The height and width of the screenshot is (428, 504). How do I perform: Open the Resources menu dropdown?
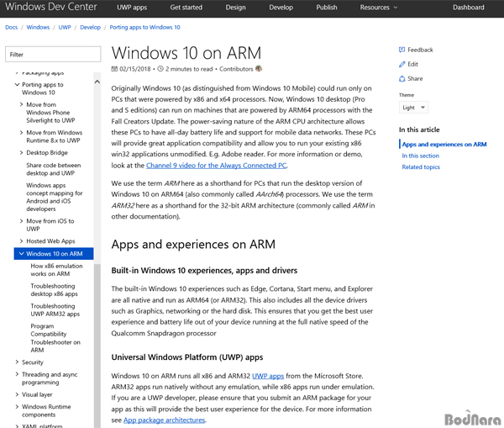tap(379, 8)
